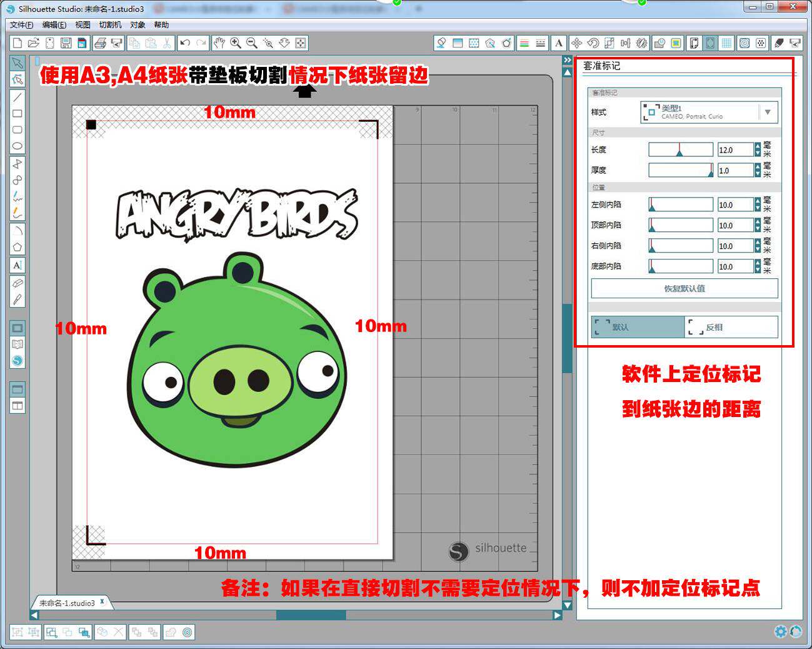812x649 pixels.
Task: Open the Grid settings icon
Action: [x=727, y=43]
